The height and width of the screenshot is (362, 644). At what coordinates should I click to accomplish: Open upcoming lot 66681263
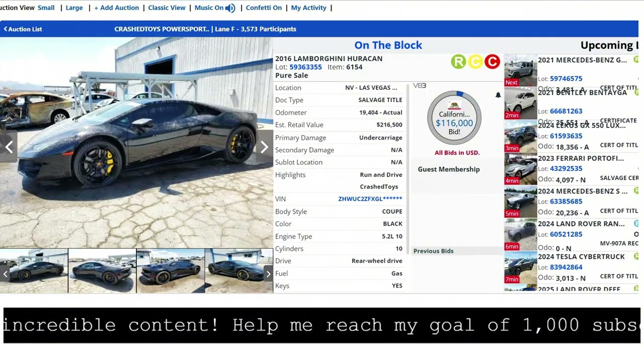(x=566, y=111)
